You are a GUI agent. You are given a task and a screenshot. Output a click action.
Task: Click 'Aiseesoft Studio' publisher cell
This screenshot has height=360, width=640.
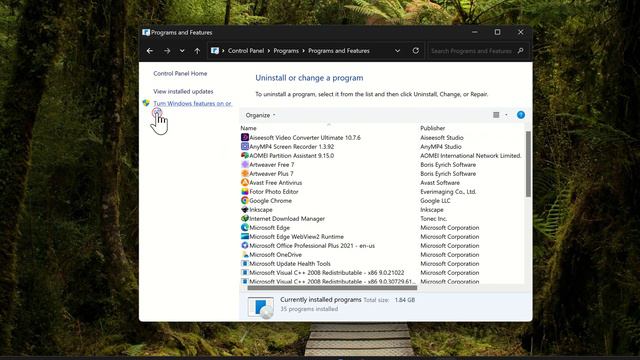[442, 138]
